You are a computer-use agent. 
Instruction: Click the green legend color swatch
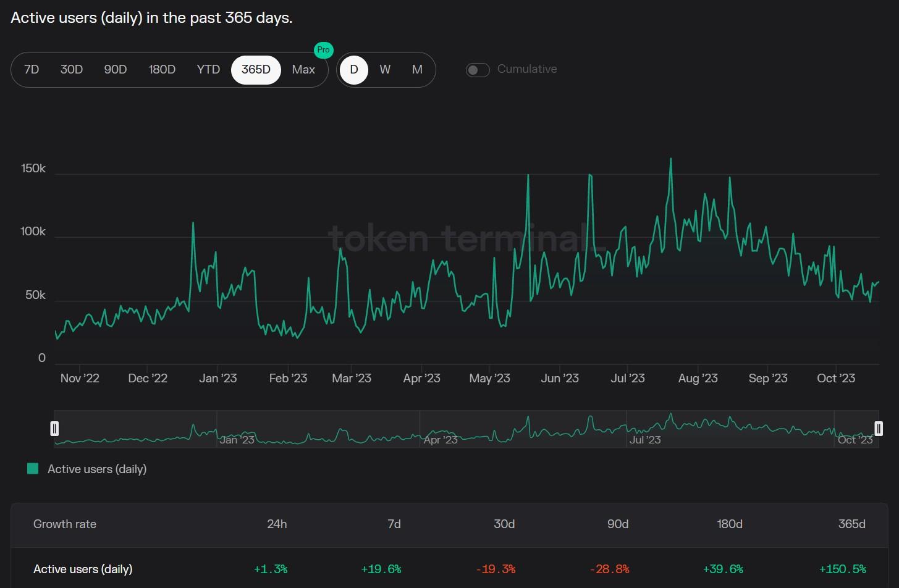click(x=33, y=469)
